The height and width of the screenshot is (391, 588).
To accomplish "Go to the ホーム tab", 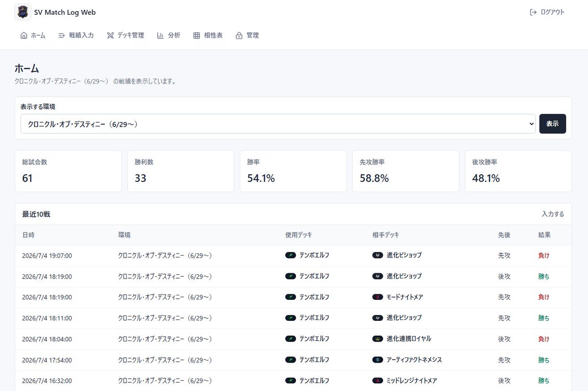I will pyautogui.click(x=33, y=35).
